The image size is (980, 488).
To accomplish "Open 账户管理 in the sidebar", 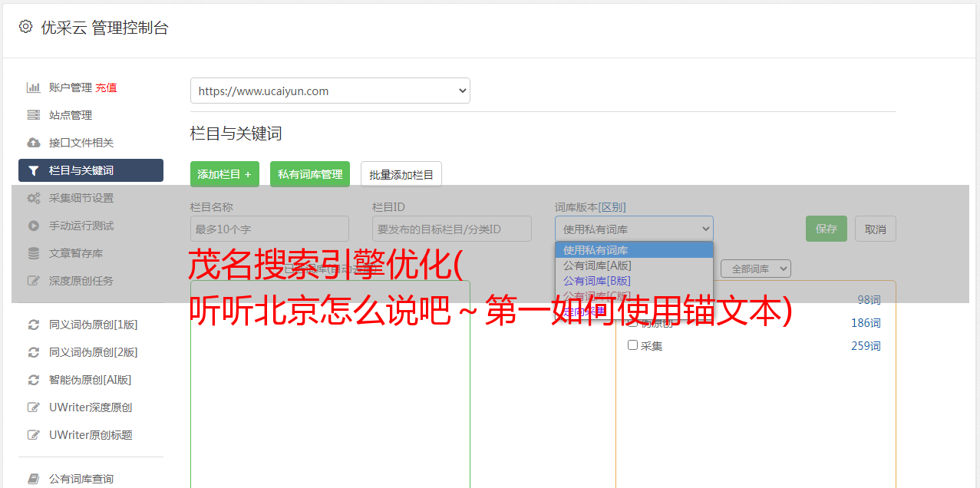I will tap(71, 87).
